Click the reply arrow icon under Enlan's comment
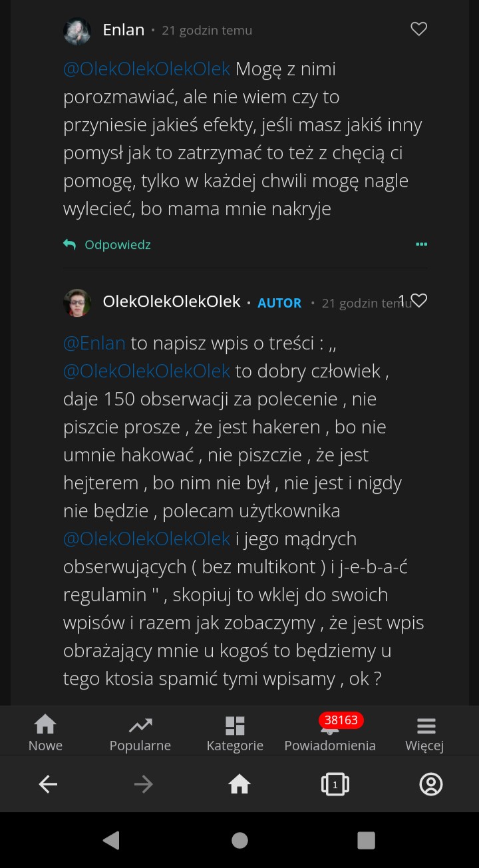The height and width of the screenshot is (868, 479). [69, 244]
